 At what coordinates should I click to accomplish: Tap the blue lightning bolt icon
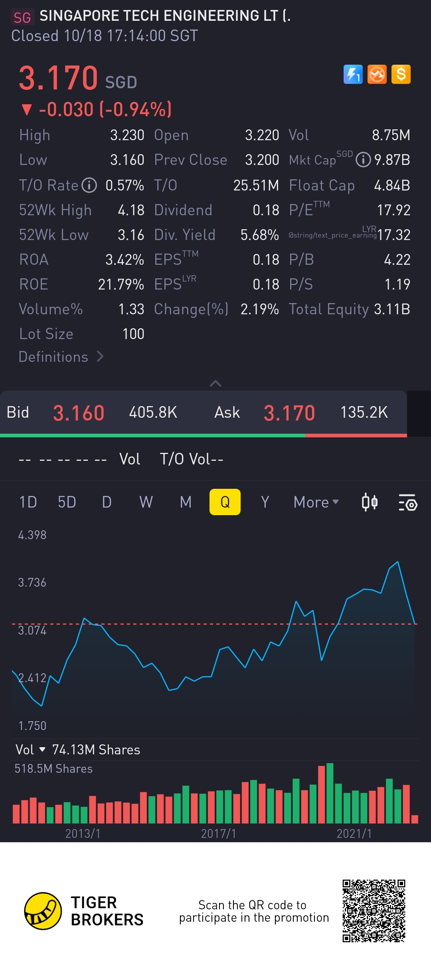point(353,74)
